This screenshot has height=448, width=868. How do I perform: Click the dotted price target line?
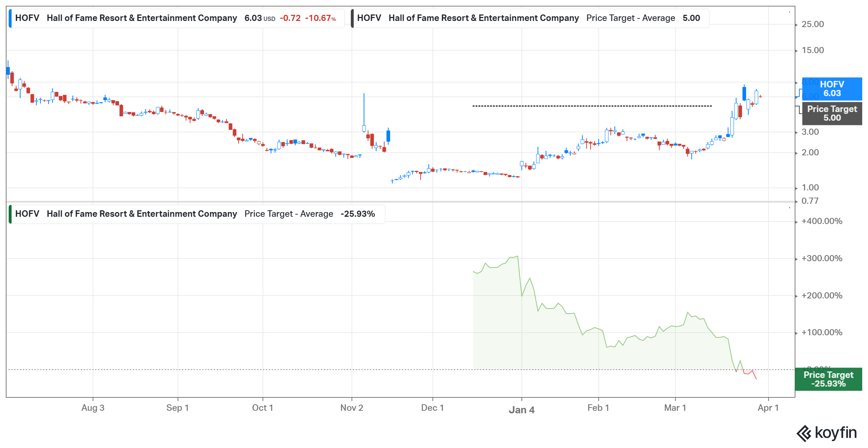pos(592,106)
